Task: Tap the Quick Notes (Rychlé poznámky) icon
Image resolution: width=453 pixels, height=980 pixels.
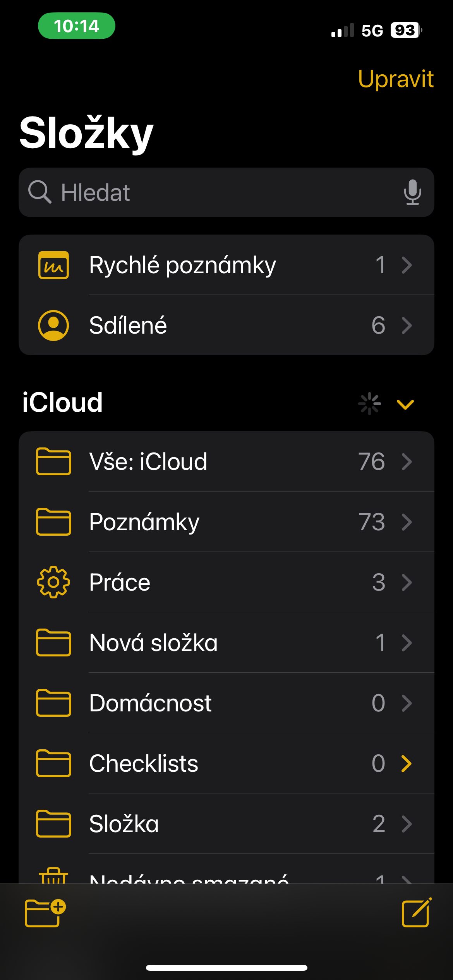Action: click(x=53, y=265)
